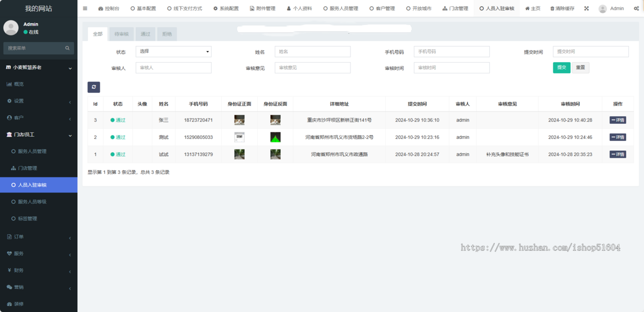Click the 姓名 search input
Viewport: 644px width, 312px height.
point(312,51)
